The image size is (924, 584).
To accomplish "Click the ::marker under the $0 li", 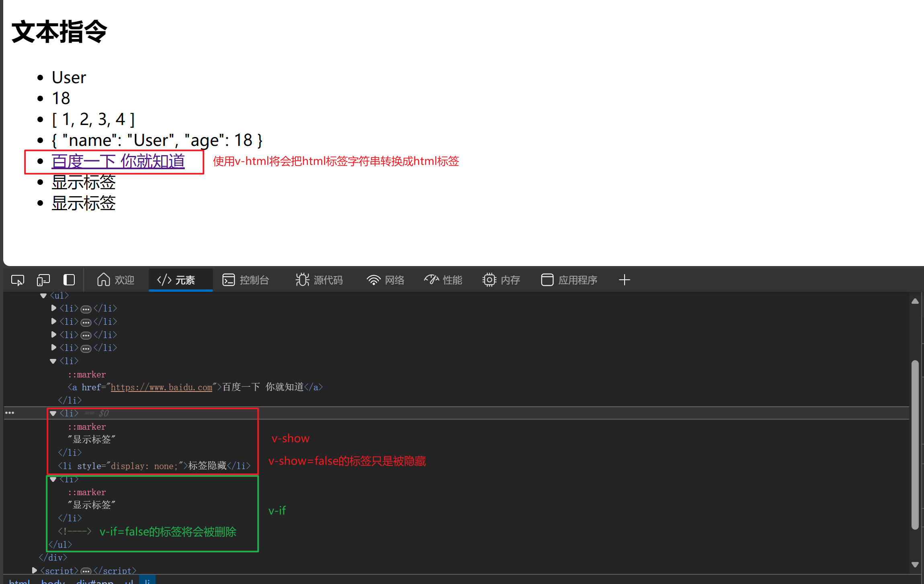I will pyautogui.click(x=87, y=427).
